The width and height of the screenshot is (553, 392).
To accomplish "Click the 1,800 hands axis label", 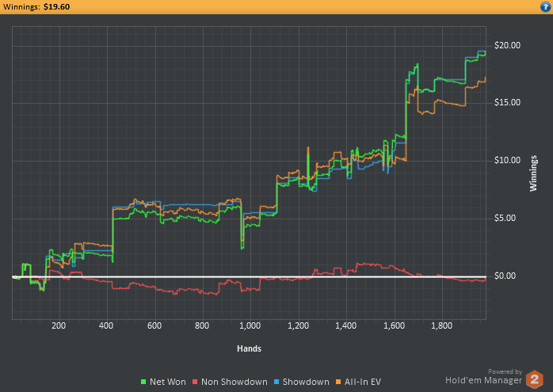I will [441, 325].
